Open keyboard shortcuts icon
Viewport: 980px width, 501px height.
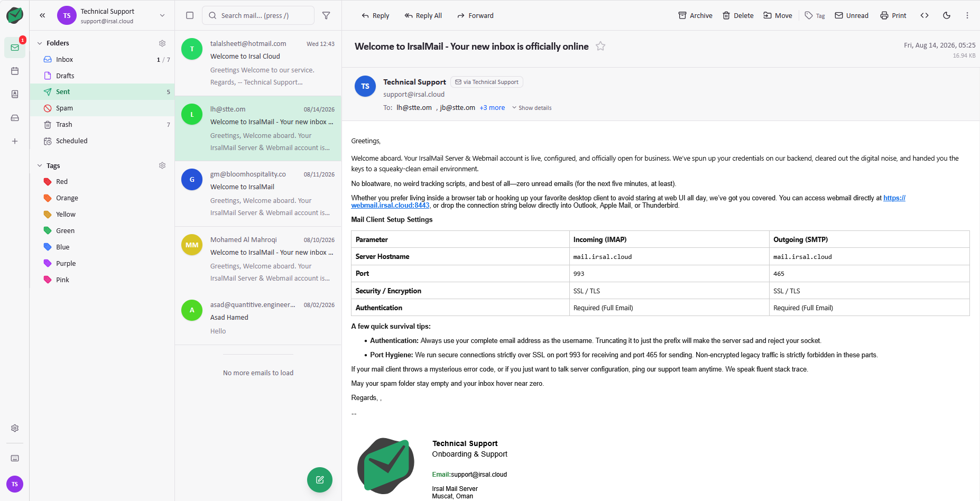coord(15,458)
